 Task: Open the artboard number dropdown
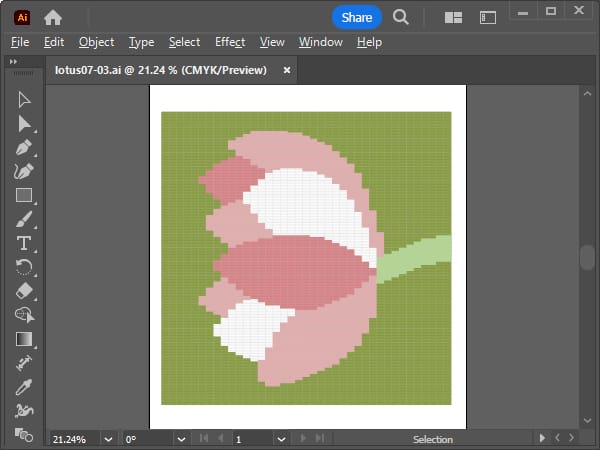(279, 439)
